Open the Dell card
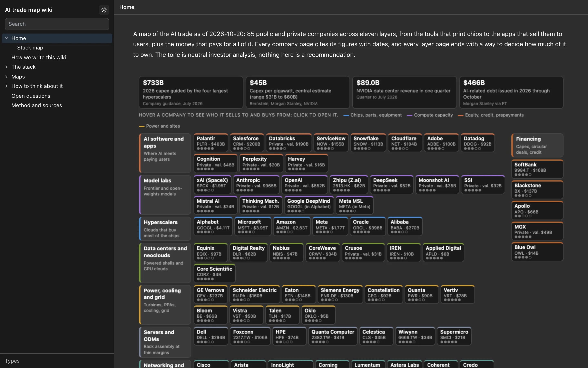 click(x=211, y=336)
